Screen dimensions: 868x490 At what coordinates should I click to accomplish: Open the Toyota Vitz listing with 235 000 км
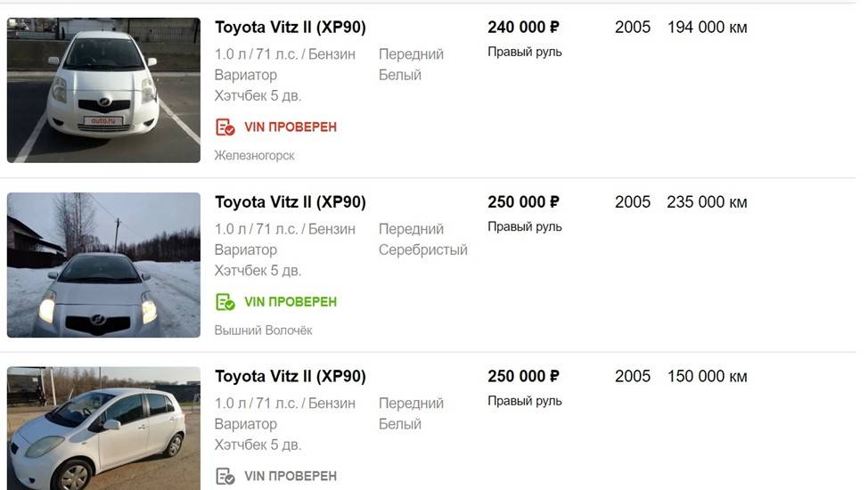(x=291, y=202)
